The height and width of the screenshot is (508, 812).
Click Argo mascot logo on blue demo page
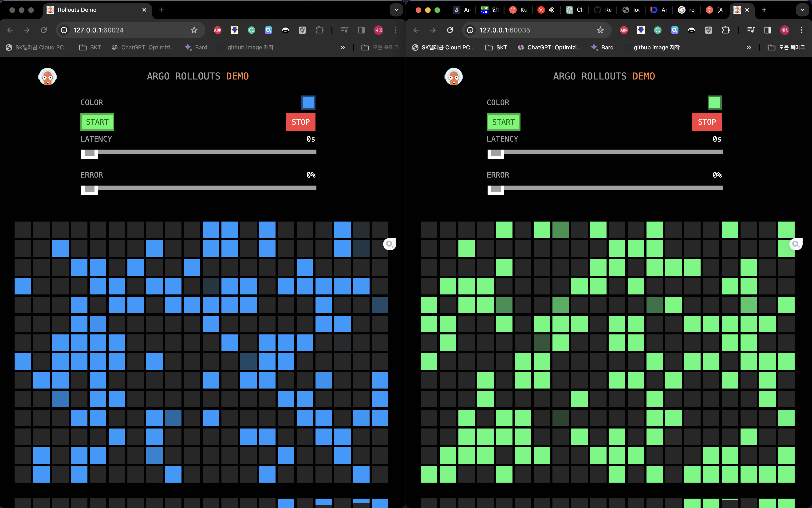pos(47,77)
